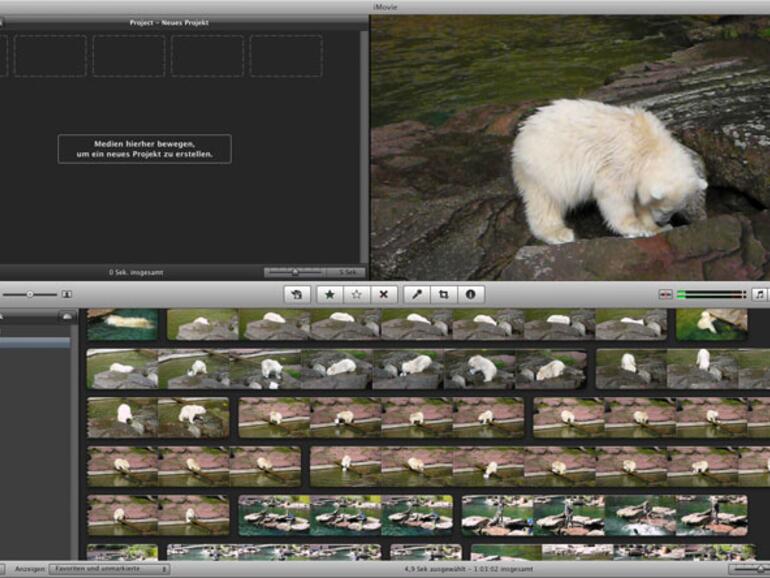This screenshot has height=578, width=770.
Task: Open the 'Favoriten und unmarkierte' filter dropdown
Action: 109,569
